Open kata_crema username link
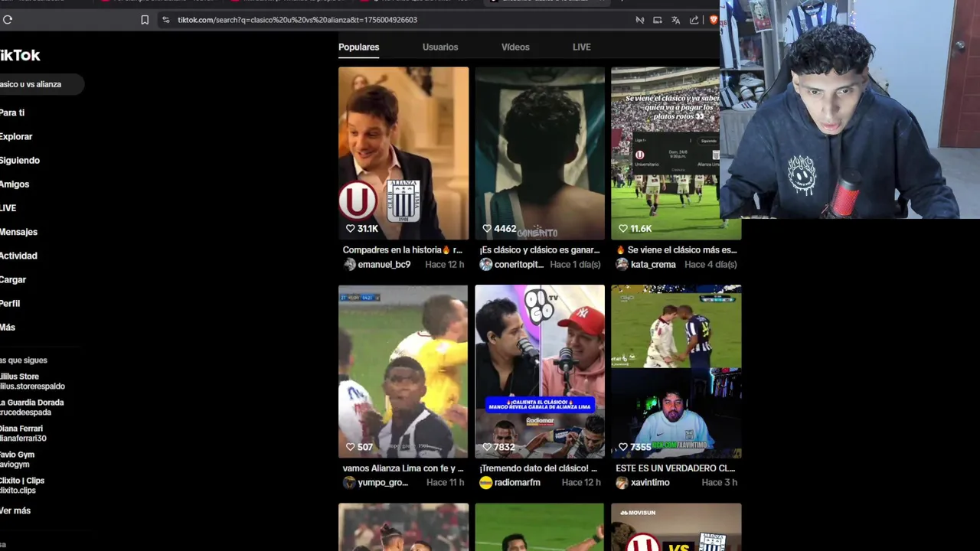Image resolution: width=980 pixels, height=551 pixels. pos(653,264)
